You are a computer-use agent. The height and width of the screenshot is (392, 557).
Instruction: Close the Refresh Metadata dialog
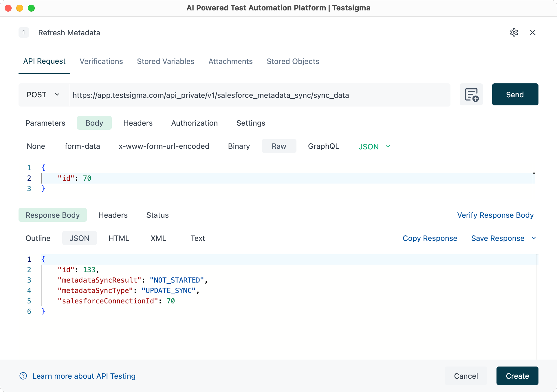(532, 32)
